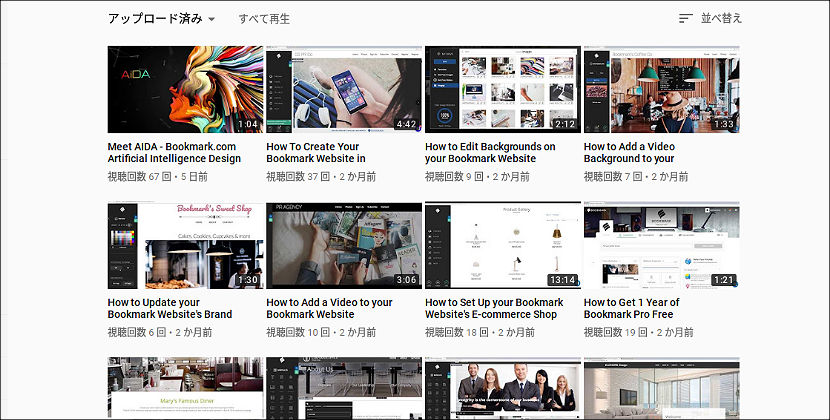Open the 1 Year Pro Free thumbnail

tap(662, 245)
